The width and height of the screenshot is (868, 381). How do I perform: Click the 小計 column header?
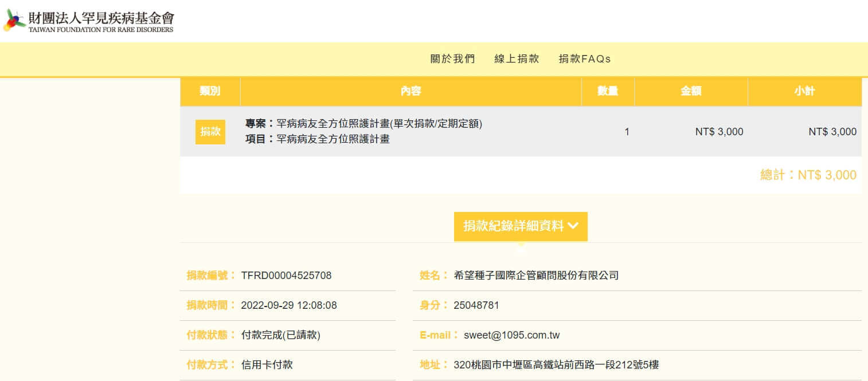coord(804,92)
